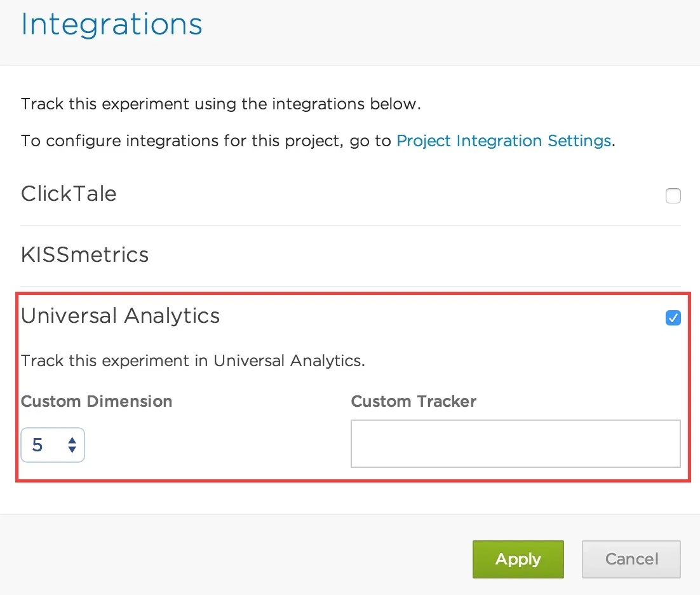
Task: Click the Custom Tracker label
Action: coord(413,401)
